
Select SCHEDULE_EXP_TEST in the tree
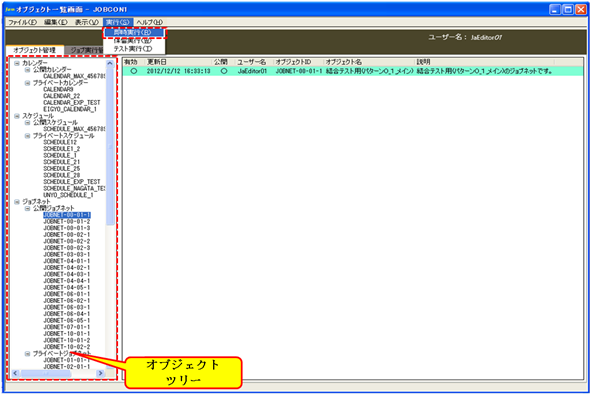point(72,182)
